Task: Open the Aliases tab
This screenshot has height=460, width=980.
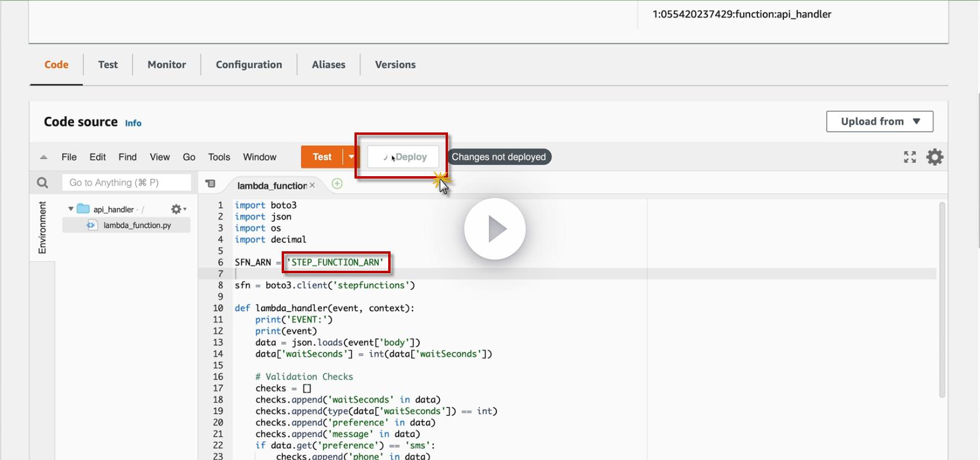Action: [328, 64]
